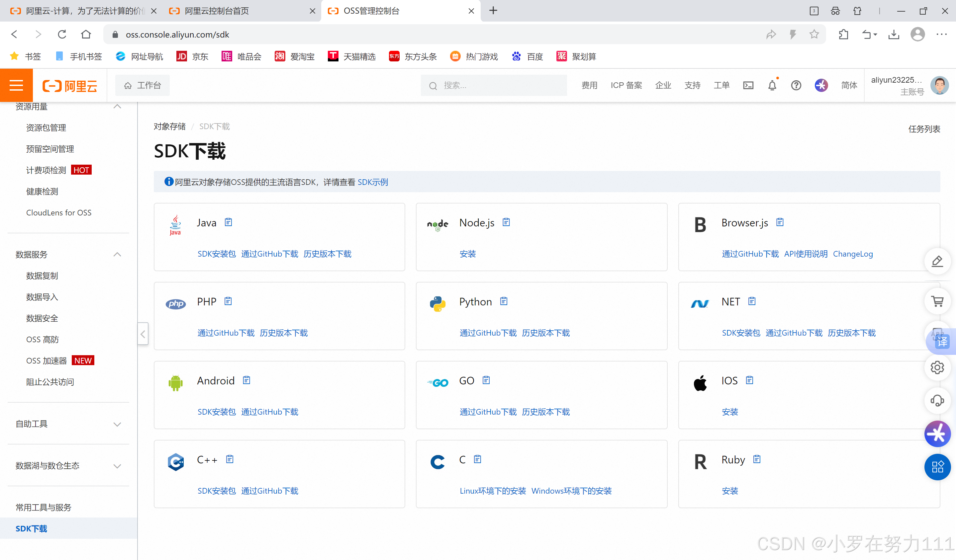956x560 pixels.
Task: Click the help question mark icon
Action: (796, 85)
